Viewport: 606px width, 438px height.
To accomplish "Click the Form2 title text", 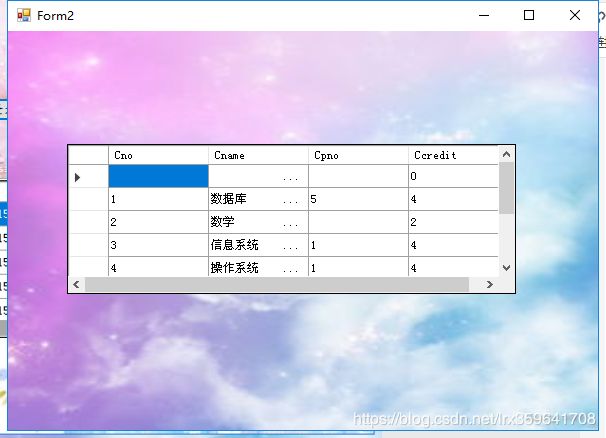I will [x=55, y=16].
